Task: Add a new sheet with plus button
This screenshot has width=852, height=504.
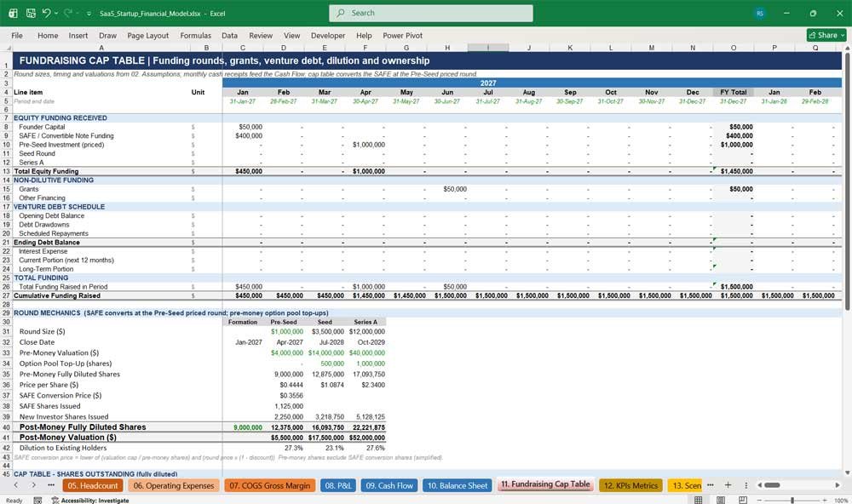Action: pos(728,485)
